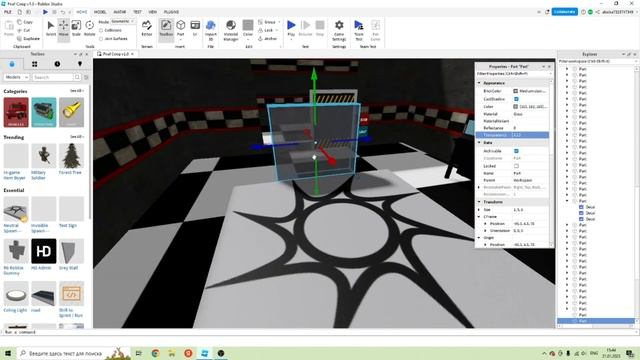Open the Color dropdown in ribbon
Viewport: 640px width, 360px height.
(x=248, y=40)
